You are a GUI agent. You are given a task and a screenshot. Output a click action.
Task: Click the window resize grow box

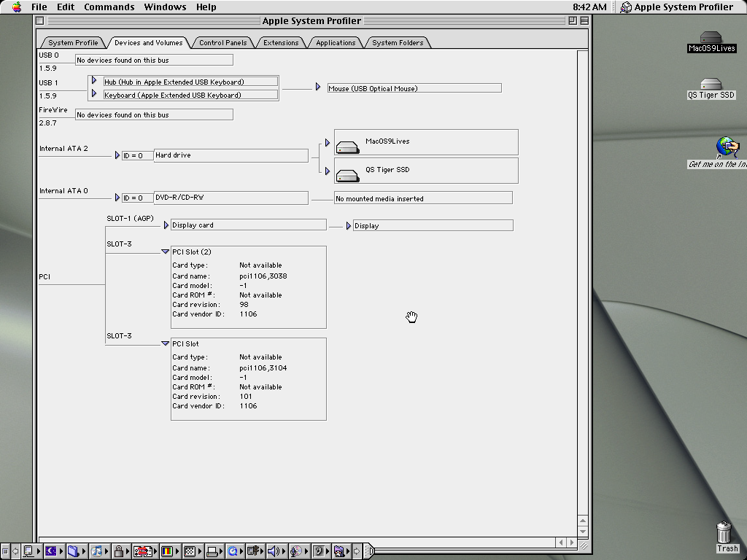583,545
